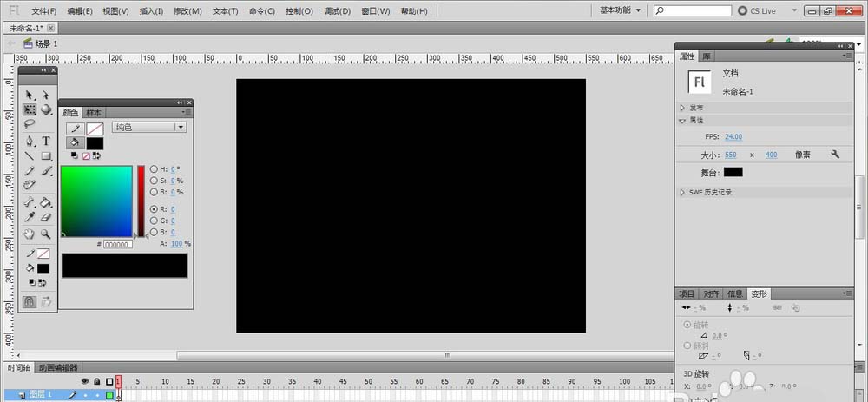Select the Brush tool

pos(46,171)
